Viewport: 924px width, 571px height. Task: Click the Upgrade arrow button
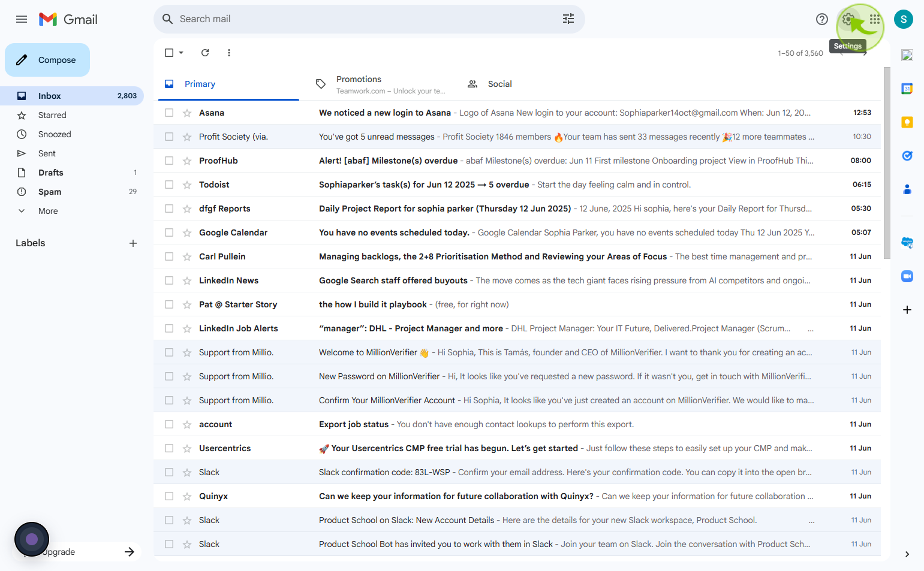(130, 552)
